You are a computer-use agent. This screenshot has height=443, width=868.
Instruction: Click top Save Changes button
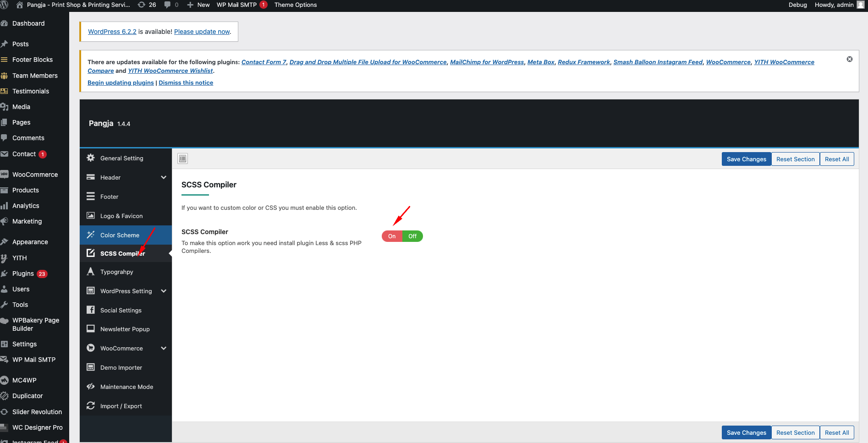(x=746, y=159)
